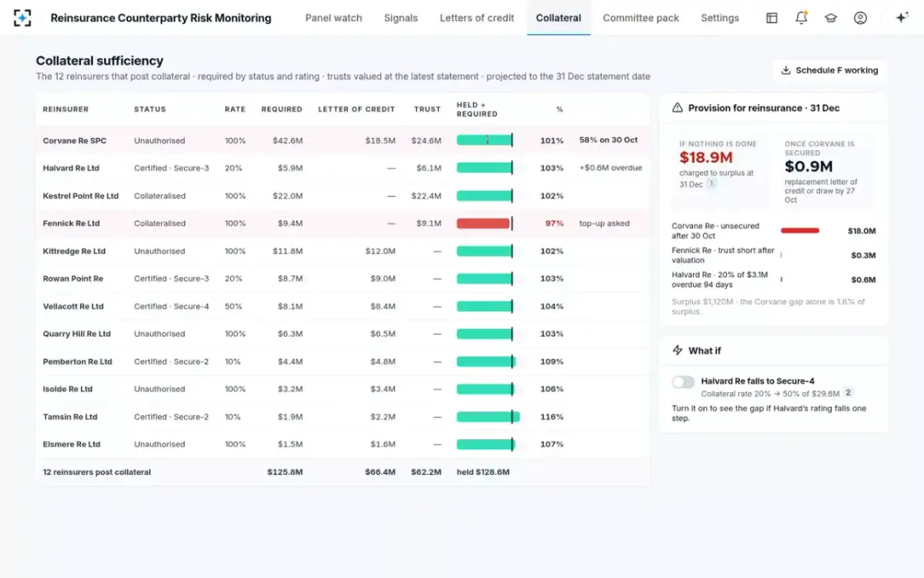Sort by the Required column header
Image resolution: width=924 pixels, height=578 pixels.
[x=282, y=109]
